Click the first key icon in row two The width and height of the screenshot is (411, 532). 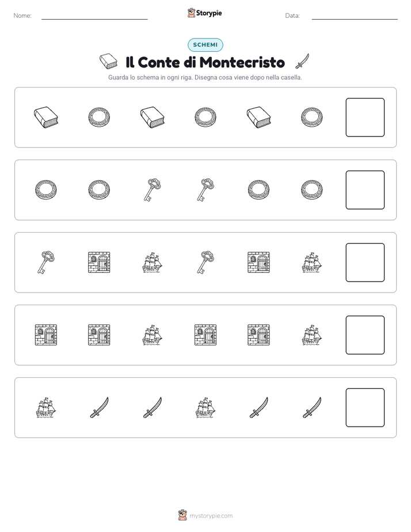tap(153, 190)
